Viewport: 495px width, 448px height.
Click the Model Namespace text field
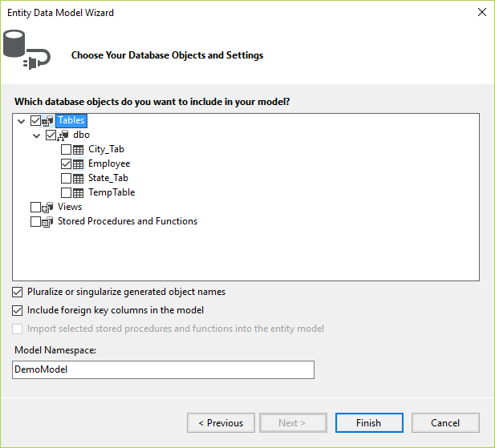(x=164, y=369)
